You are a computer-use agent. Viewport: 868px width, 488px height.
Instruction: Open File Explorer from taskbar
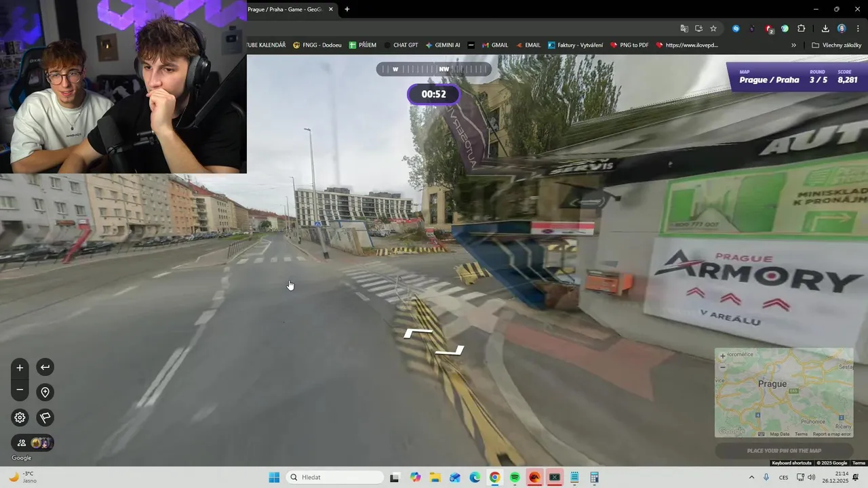coord(435,477)
